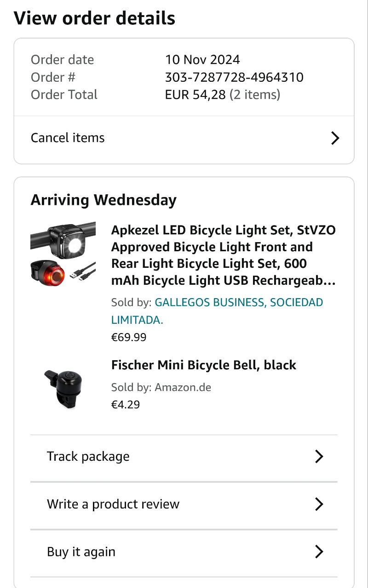Select the Cancel items option

68,138
